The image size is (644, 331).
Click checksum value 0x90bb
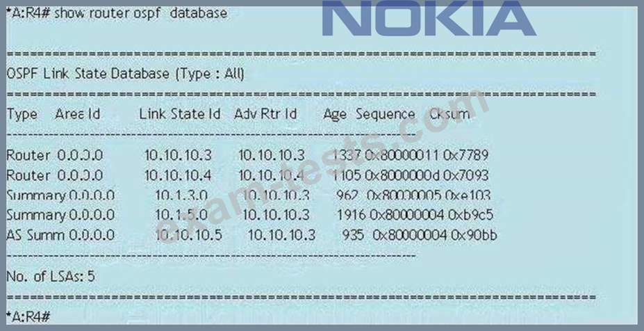[x=474, y=235]
